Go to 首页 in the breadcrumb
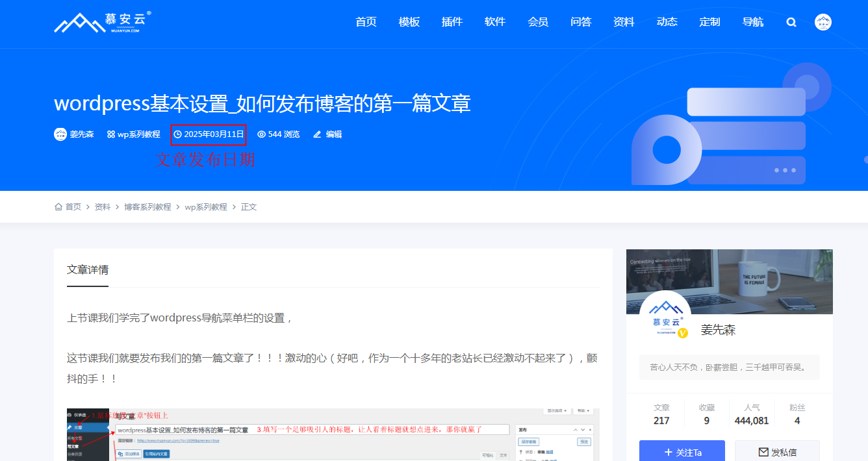Image resolution: width=868 pixels, height=461 pixels. tap(73, 206)
